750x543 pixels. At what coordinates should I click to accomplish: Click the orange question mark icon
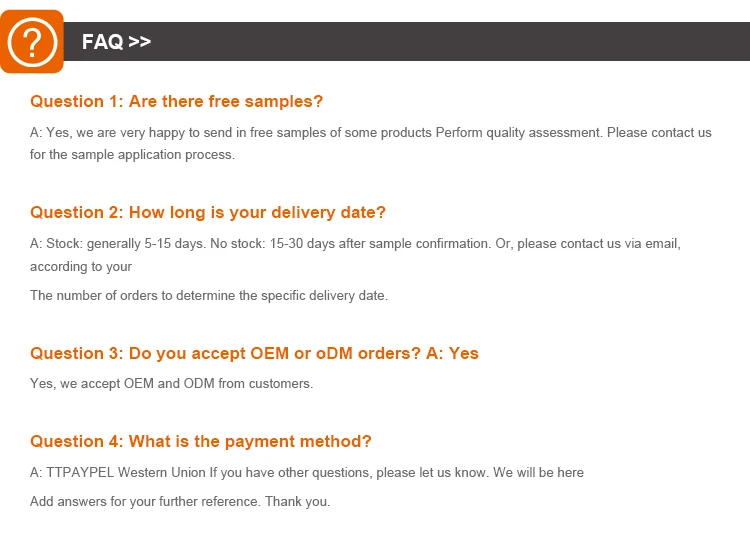point(32,42)
